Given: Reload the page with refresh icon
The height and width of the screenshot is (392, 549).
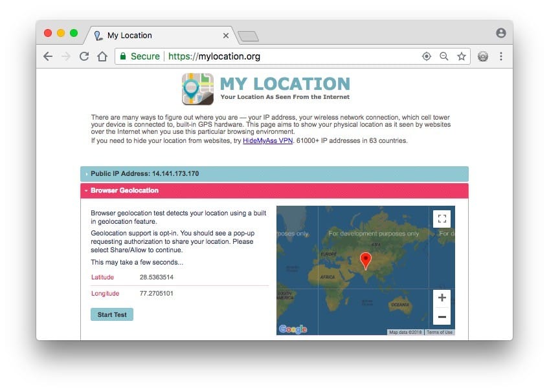Looking at the screenshot, I should [84, 56].
